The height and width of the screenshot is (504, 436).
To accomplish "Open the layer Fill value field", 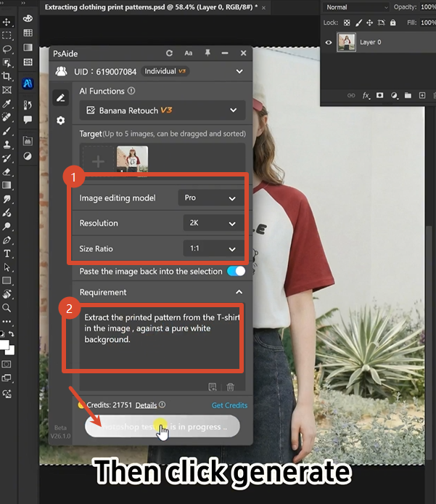I will tap(429, 23).
